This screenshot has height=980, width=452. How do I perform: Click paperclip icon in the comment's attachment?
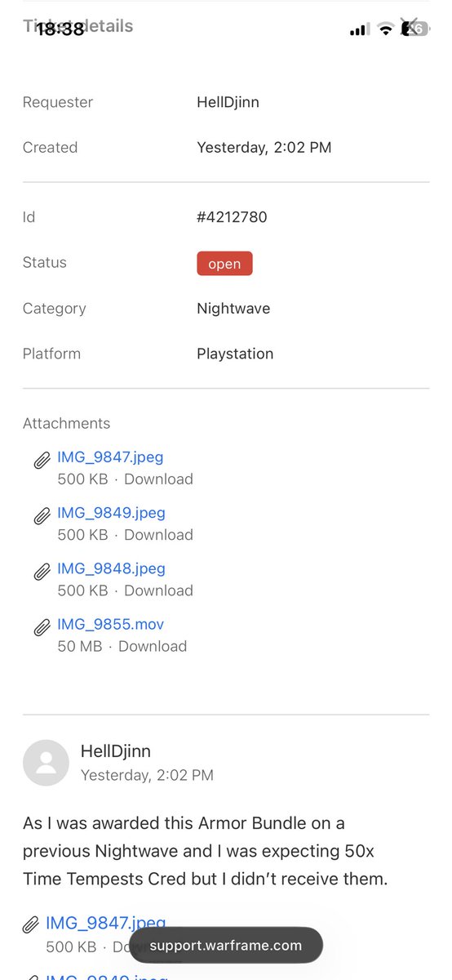click(x=31, y=925)
